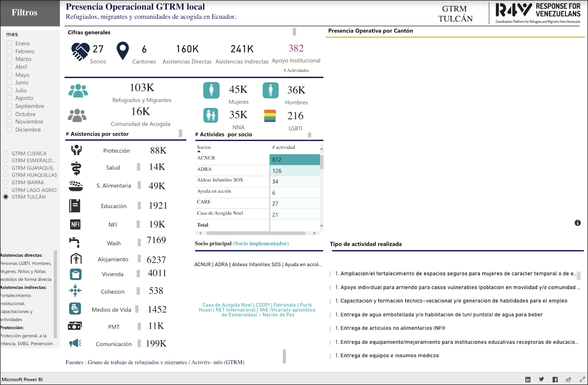Sort table by Socios column header

[204, 147]
